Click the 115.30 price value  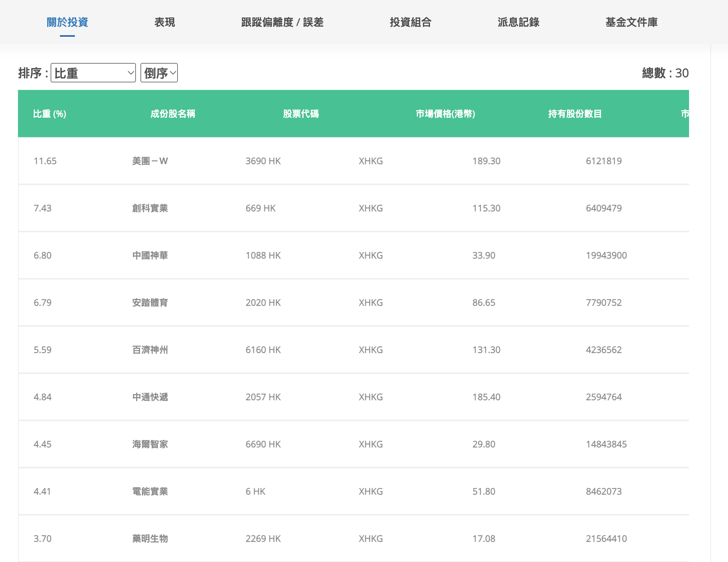(x=486, y=208)
